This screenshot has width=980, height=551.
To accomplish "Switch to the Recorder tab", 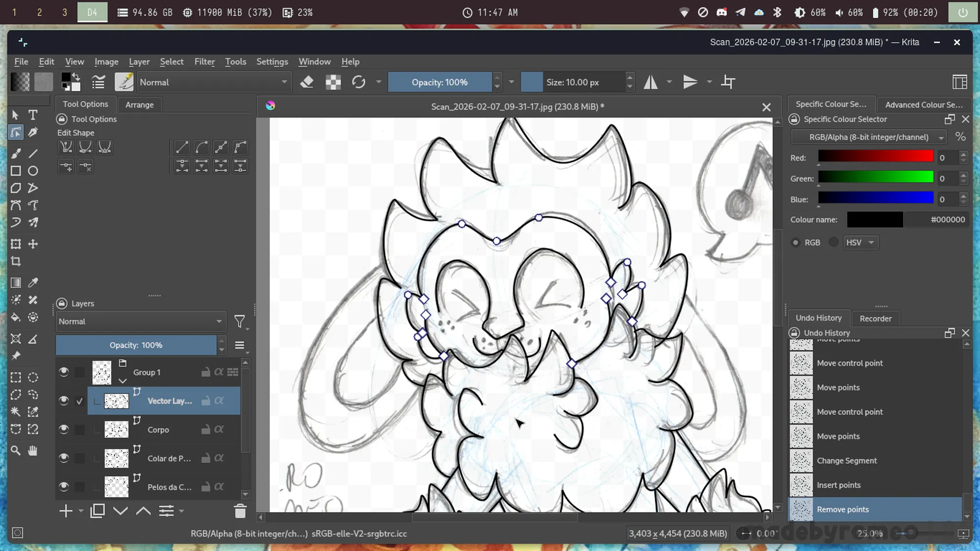I will pos(875,319).
